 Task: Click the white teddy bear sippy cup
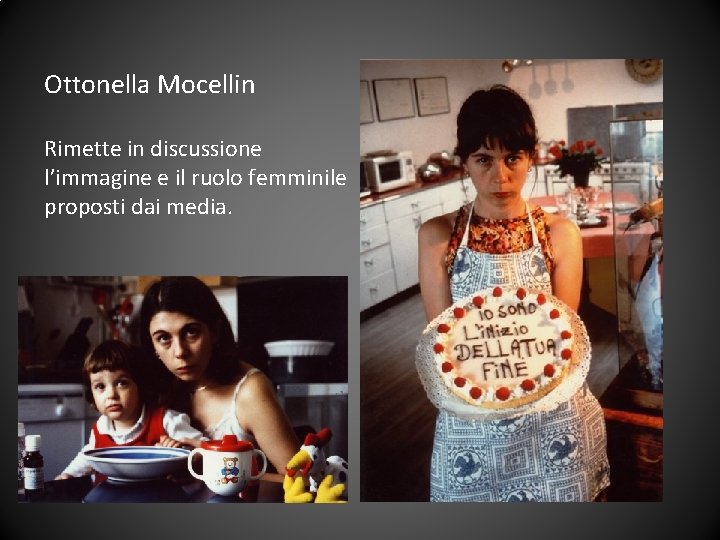[x=227, y=465]
